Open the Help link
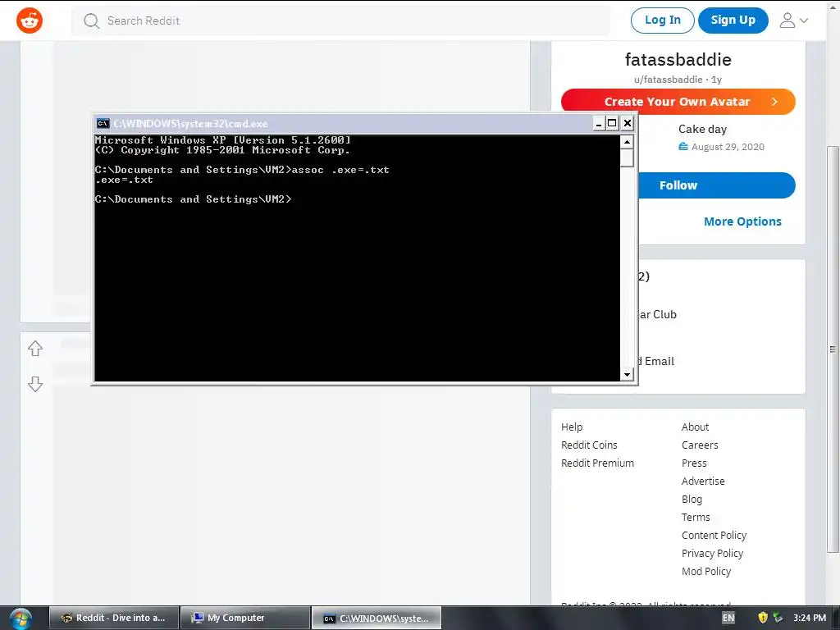The image size is (840, 630). 572,427
